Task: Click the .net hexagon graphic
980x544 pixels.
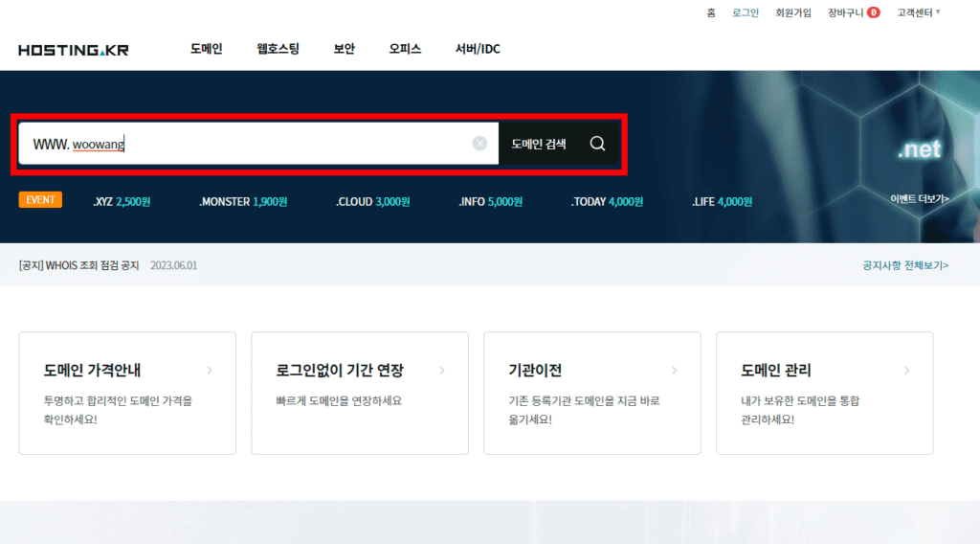Action: coord(918,149)
